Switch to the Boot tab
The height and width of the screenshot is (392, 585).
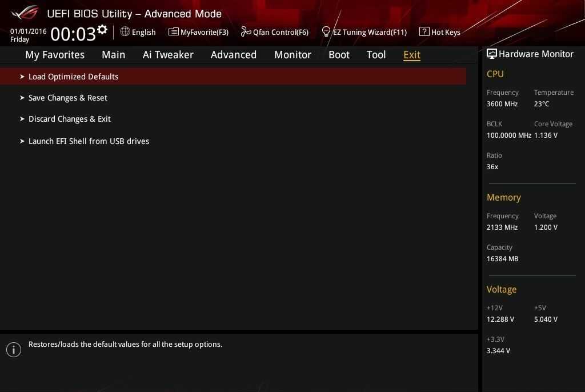coord(339,55)
